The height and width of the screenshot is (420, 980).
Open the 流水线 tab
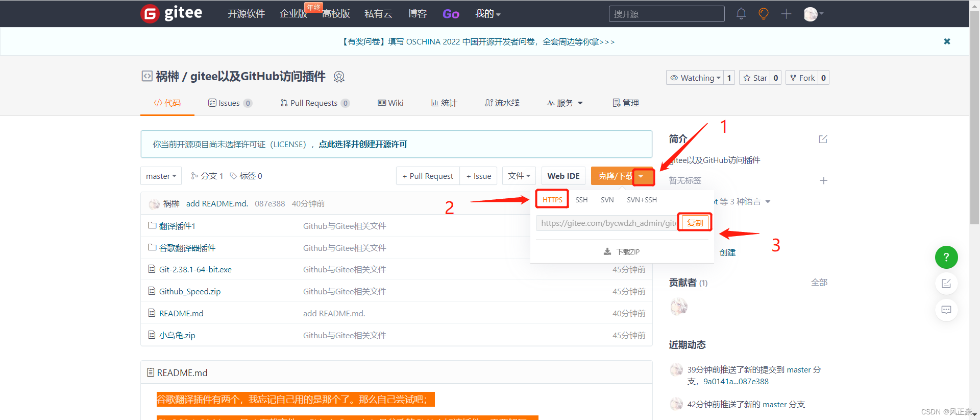(502, 103)
